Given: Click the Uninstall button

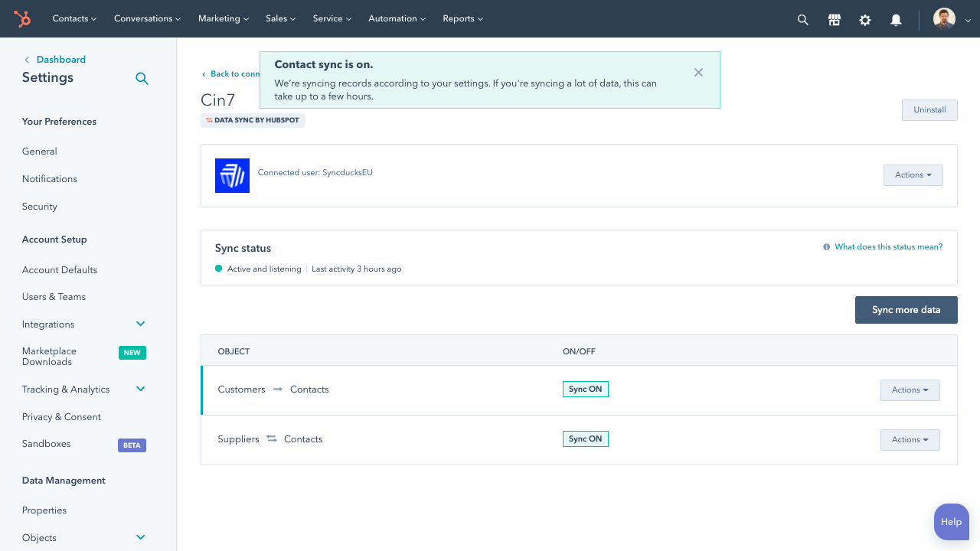Looking at the screenshot, I should tap(929, 110).
